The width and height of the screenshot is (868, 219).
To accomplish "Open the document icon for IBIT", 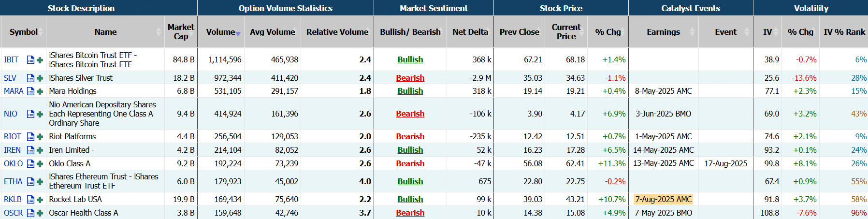I will 30,60.
